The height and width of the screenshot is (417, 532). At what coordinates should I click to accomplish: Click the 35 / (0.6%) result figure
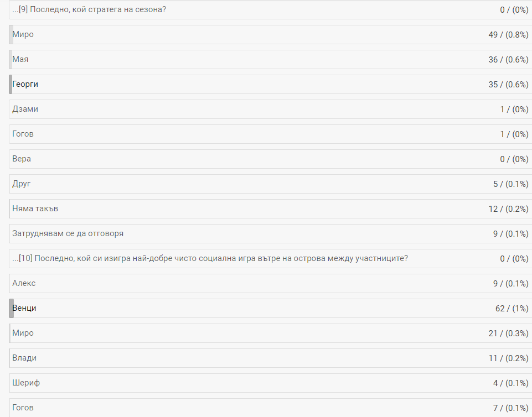[508, 85]
